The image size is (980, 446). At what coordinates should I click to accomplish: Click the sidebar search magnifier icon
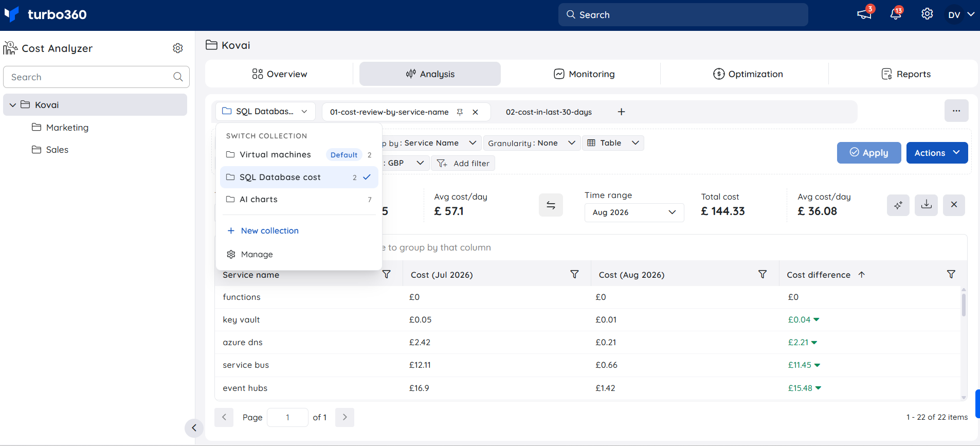[x=178, y=77]
